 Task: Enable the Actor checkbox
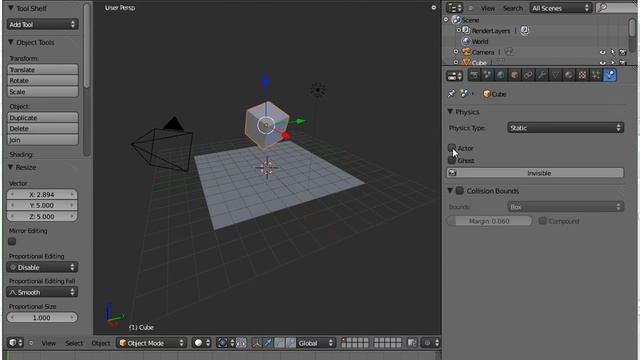pyautogui.click(x=451, y=148)
